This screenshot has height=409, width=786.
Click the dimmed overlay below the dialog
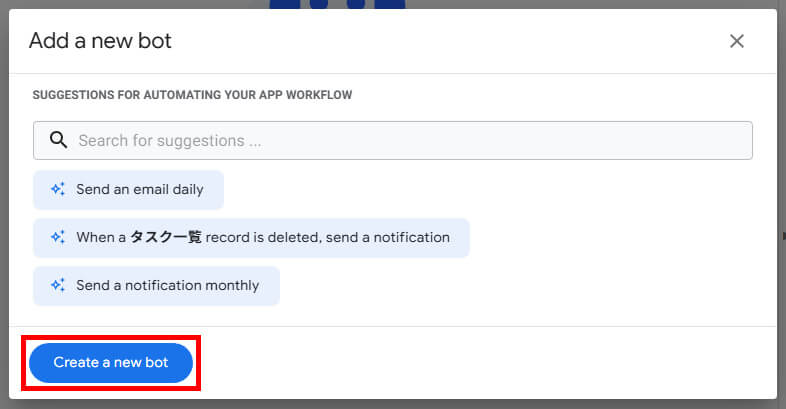point(400,404)
